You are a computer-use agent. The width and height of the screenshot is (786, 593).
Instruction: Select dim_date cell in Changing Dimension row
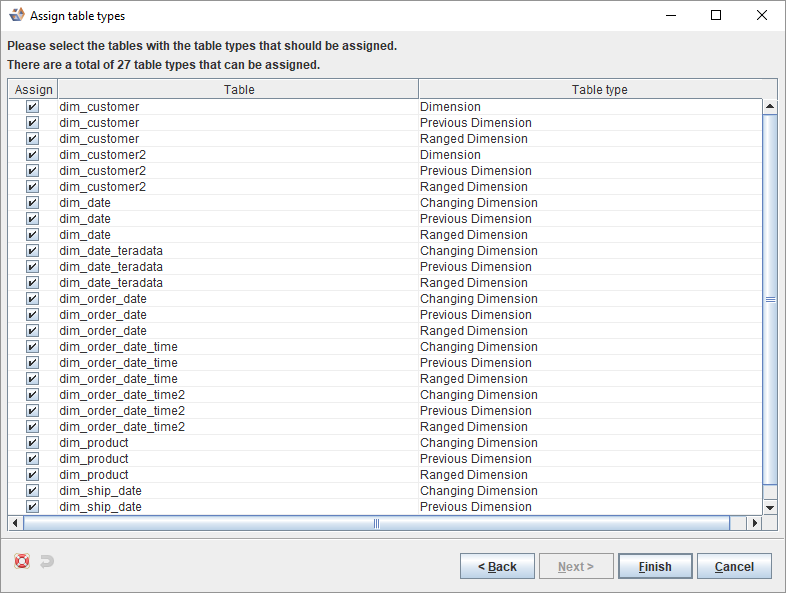click(x=238, y=203)
